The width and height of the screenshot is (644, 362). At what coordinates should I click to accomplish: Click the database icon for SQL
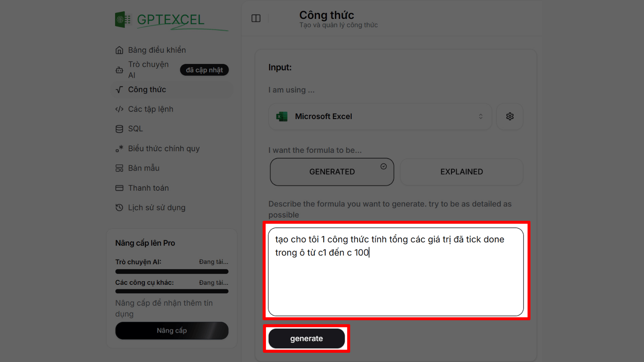coord(119,129)
